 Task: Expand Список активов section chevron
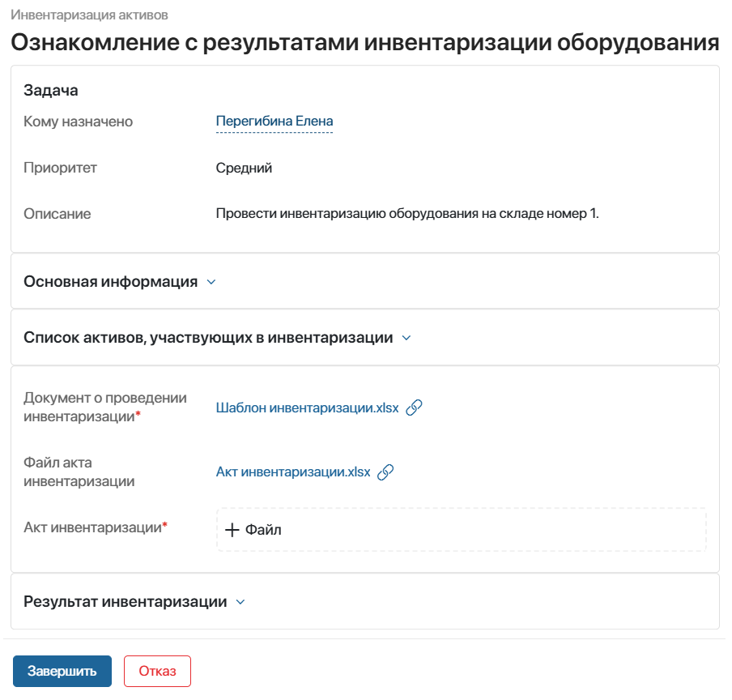(x=406, y=338)
